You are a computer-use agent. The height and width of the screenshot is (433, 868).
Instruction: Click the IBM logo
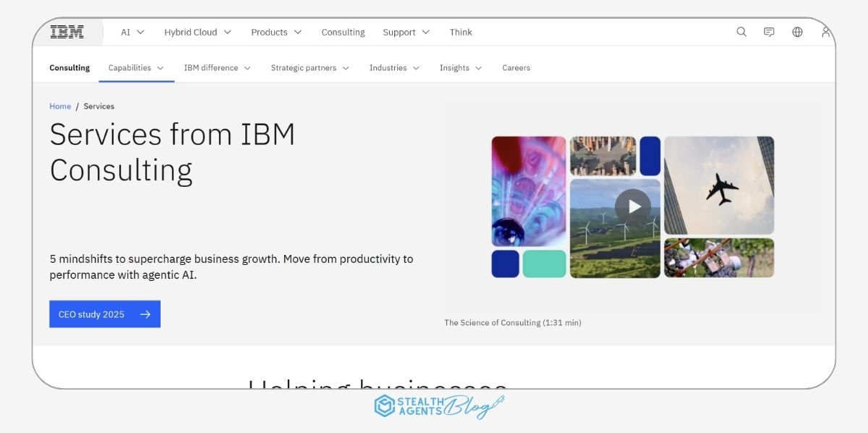pyautogui.click(x=67, y=31)
